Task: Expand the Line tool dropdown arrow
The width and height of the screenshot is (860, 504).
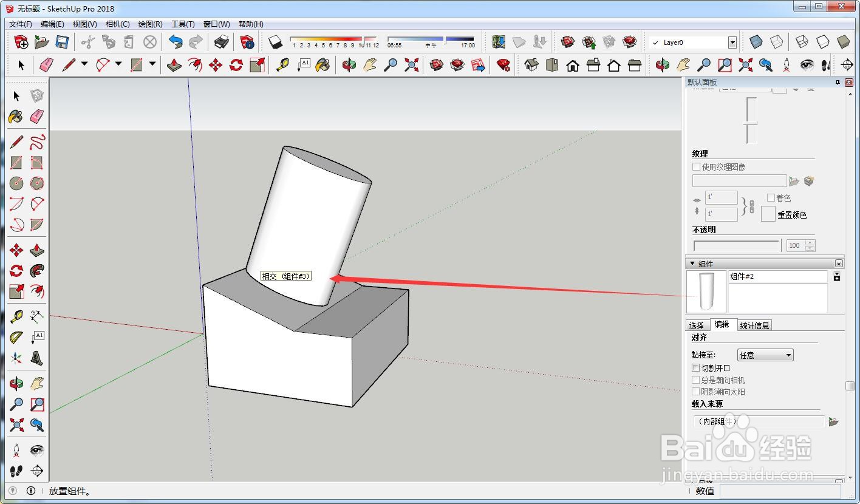Action: point(84,64)
